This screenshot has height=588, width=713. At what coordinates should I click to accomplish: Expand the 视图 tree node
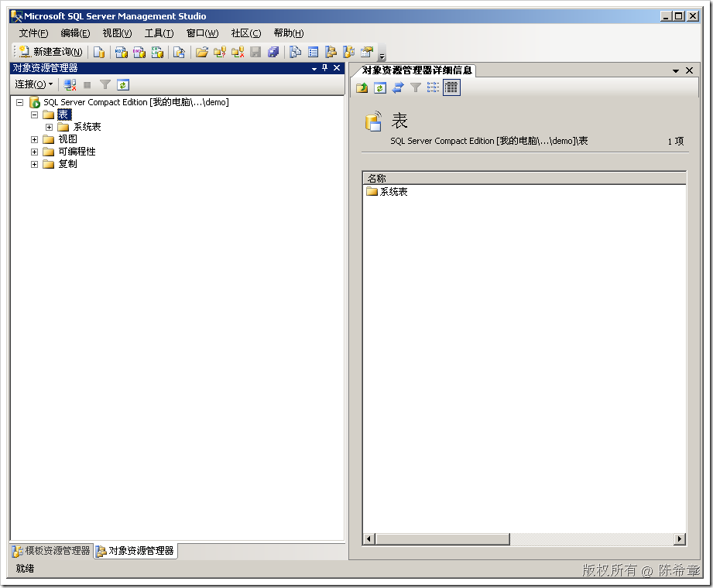pyautogui.click(x=35, y=139)
